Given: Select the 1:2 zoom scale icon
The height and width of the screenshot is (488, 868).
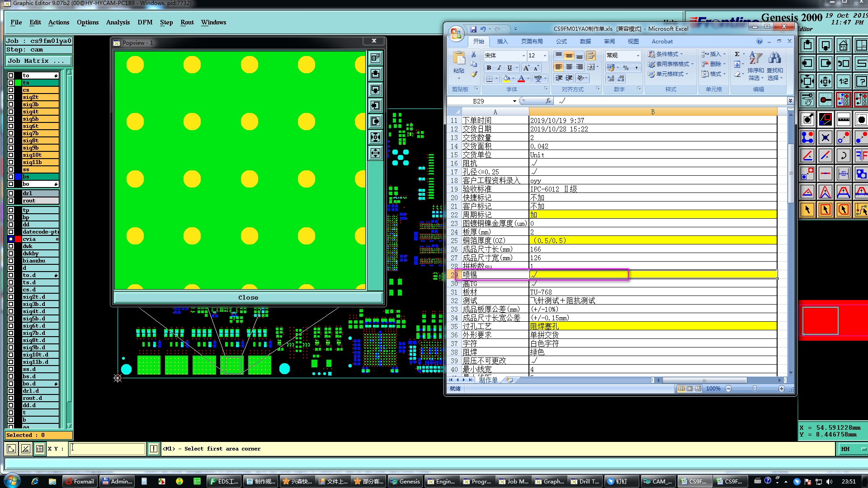Looking at the screenshot, I should [x=843, y=82].
